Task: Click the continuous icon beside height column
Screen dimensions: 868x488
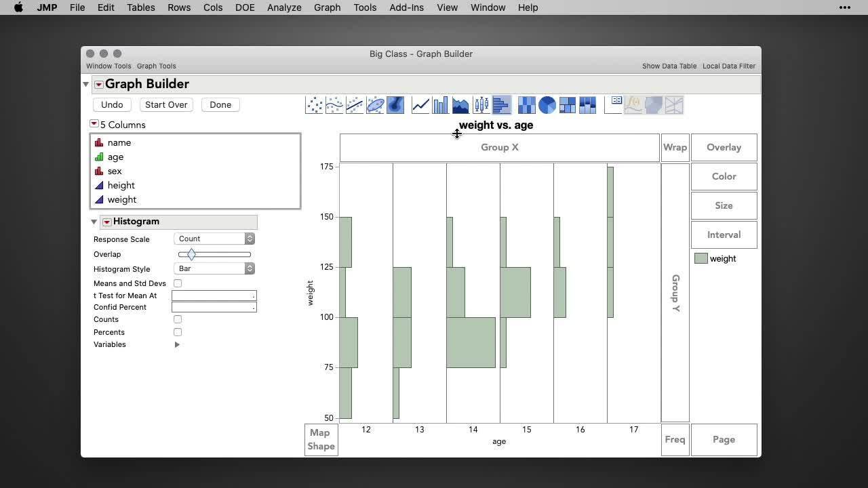Action: click(x=99, y=186)
